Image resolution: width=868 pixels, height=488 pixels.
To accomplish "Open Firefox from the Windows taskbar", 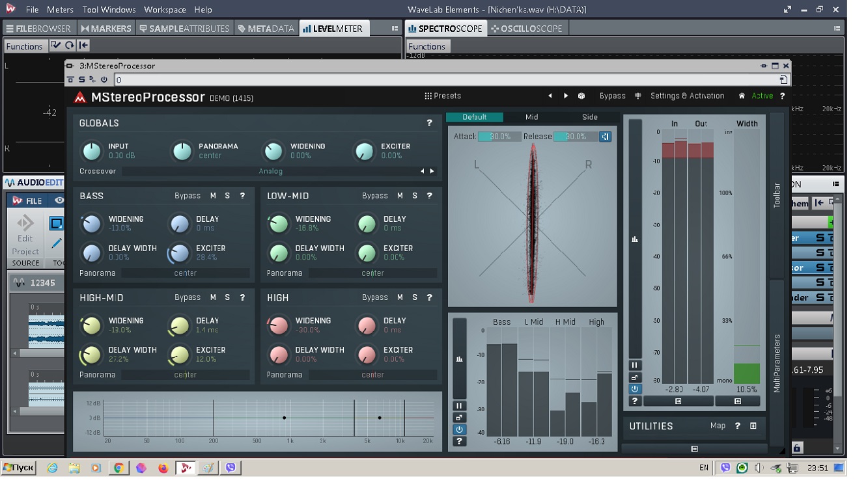I will (x=163, y=468).
